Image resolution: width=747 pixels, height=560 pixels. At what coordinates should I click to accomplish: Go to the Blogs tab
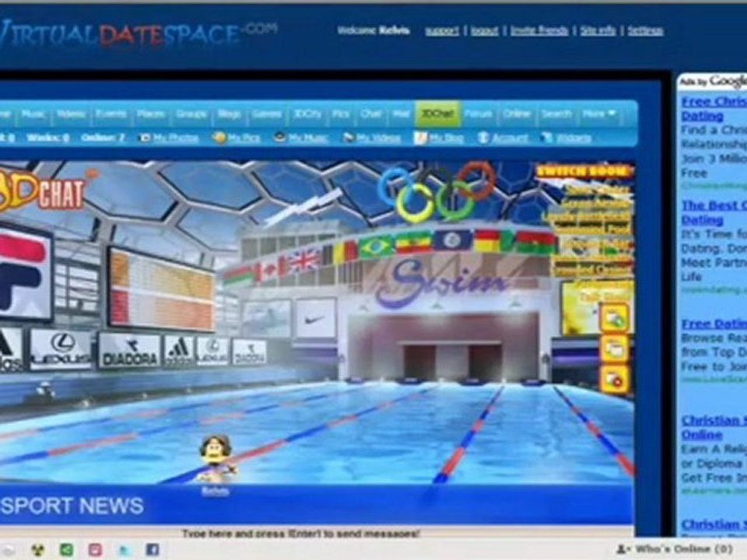pyautogui.click(x=229, y=114)
